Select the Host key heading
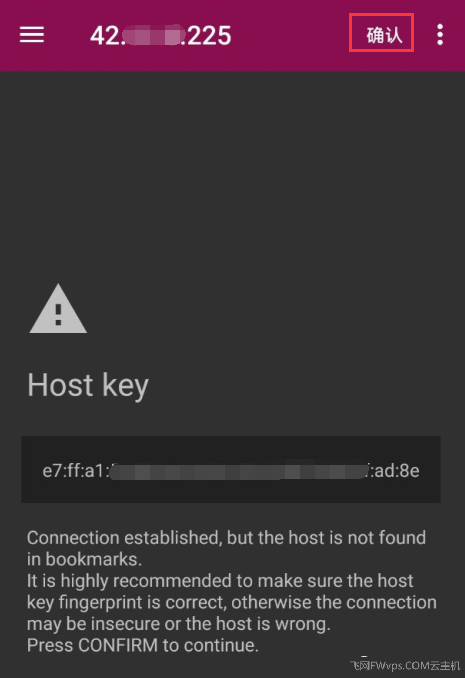 coord(88,385)
